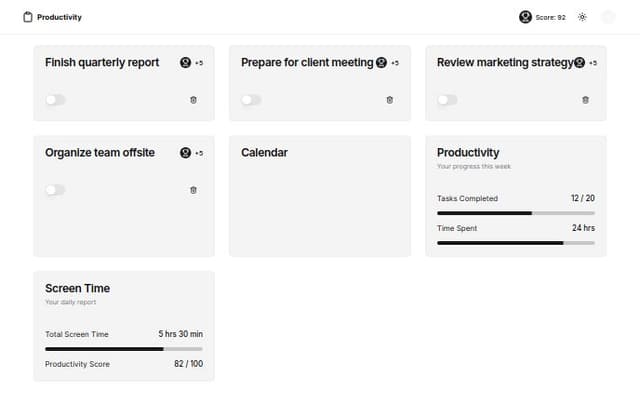Click the Productivity title in header

click(x=59, y=17)
